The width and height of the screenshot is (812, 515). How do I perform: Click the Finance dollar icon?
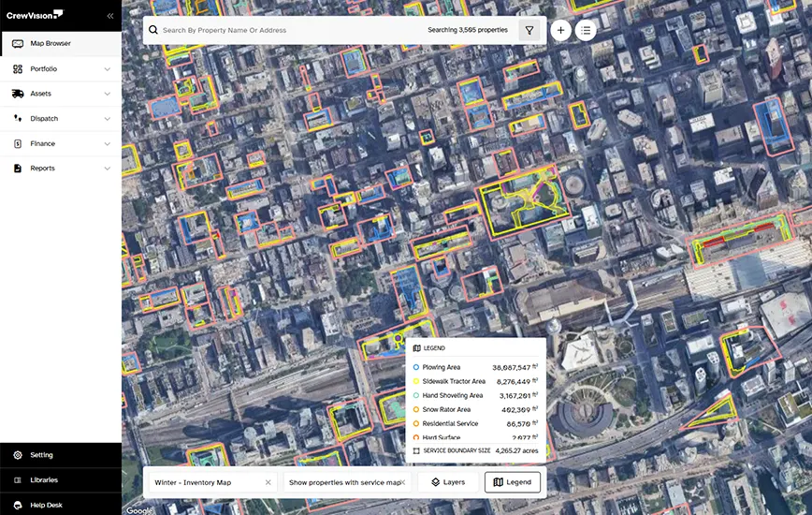[18, 143]
